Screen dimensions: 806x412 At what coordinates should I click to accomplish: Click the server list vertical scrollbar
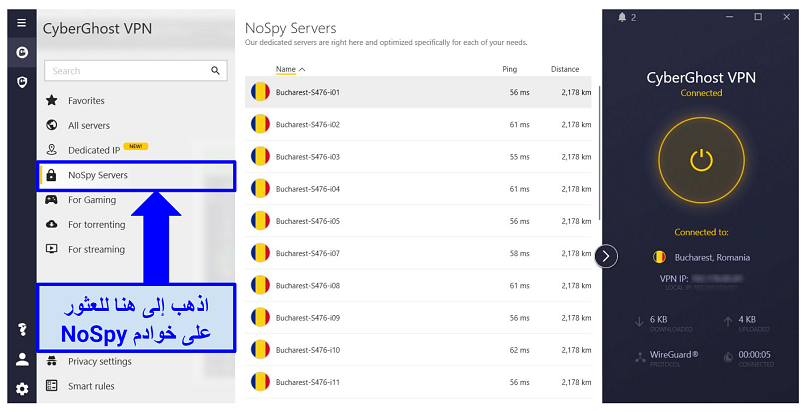click(599, 154)
